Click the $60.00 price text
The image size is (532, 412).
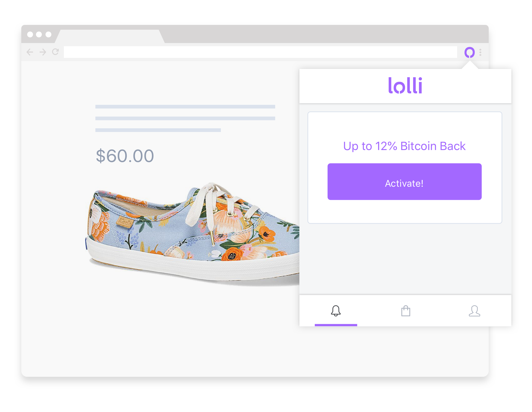(125, 156)
